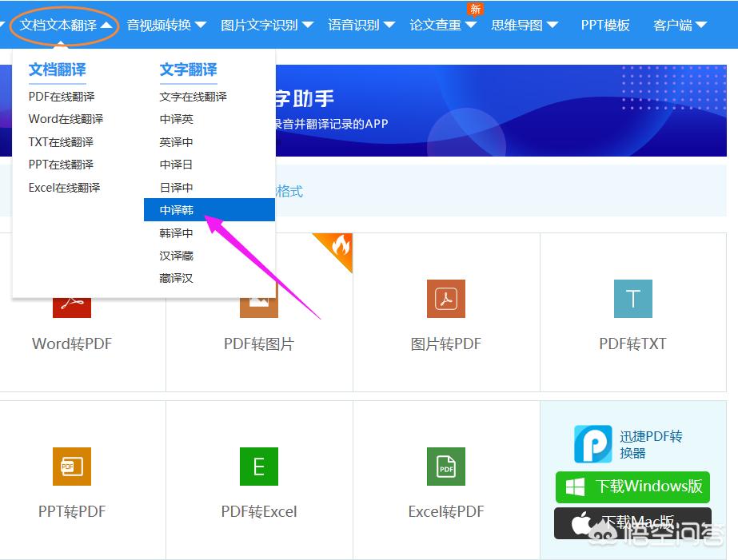Choose 中译日 translation option

pyautogui.click(x=176, y=164)
